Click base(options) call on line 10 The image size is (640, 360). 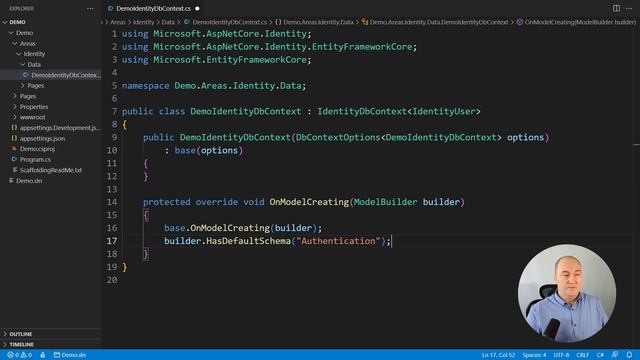coord(209,151)
